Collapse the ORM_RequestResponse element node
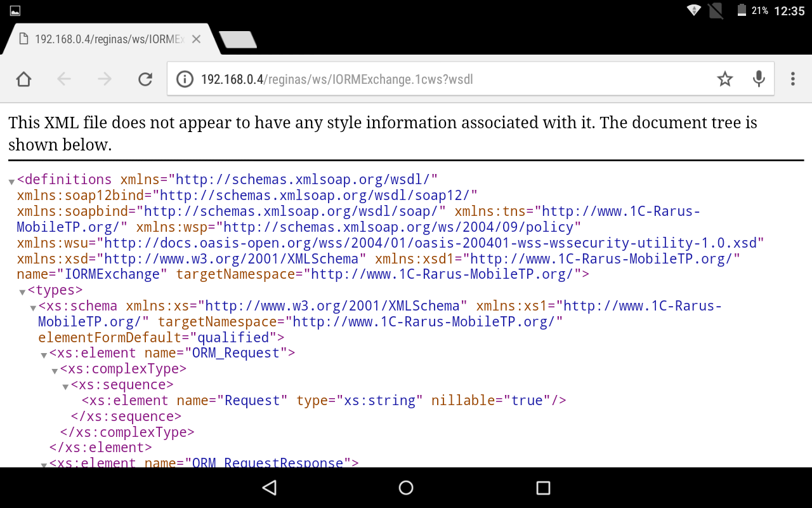Screen dimensions: 812x508 44,465
